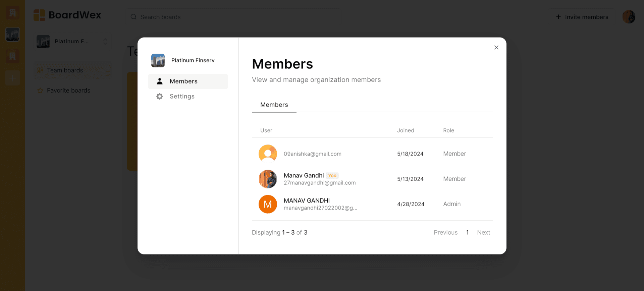This screenshot has width=644, height=291.
Task: Click the add organization plus icon
Action: point(13,78)
